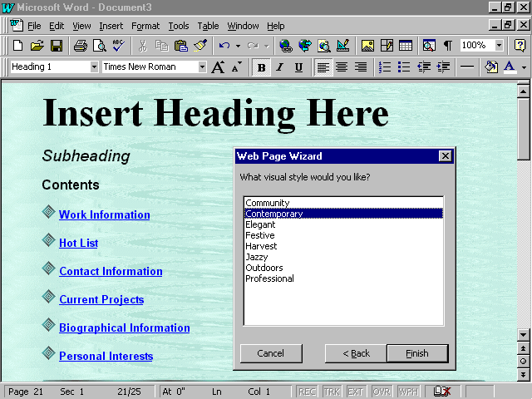
Task: Create a new blank document
Action: coord(17,45)
